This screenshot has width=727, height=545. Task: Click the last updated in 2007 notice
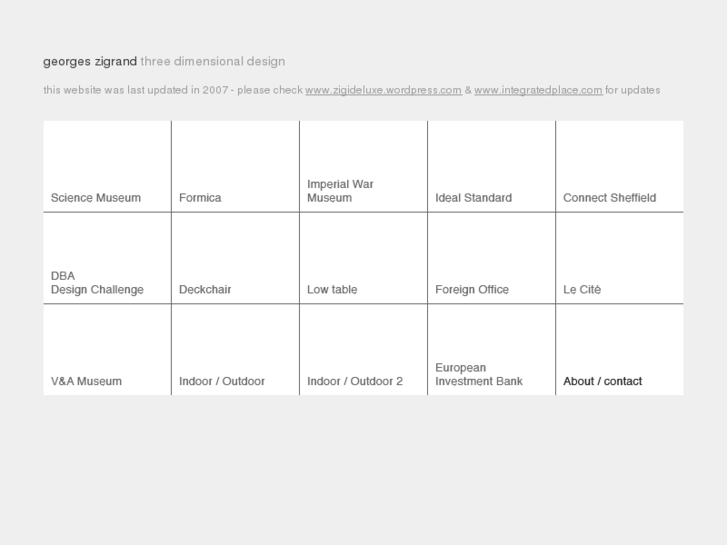pos(172,90)
